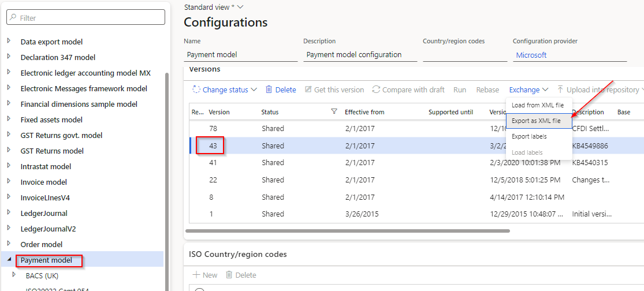Click the Supported until column header
Screen dimensions: 644x291
[x=451, y=111]
